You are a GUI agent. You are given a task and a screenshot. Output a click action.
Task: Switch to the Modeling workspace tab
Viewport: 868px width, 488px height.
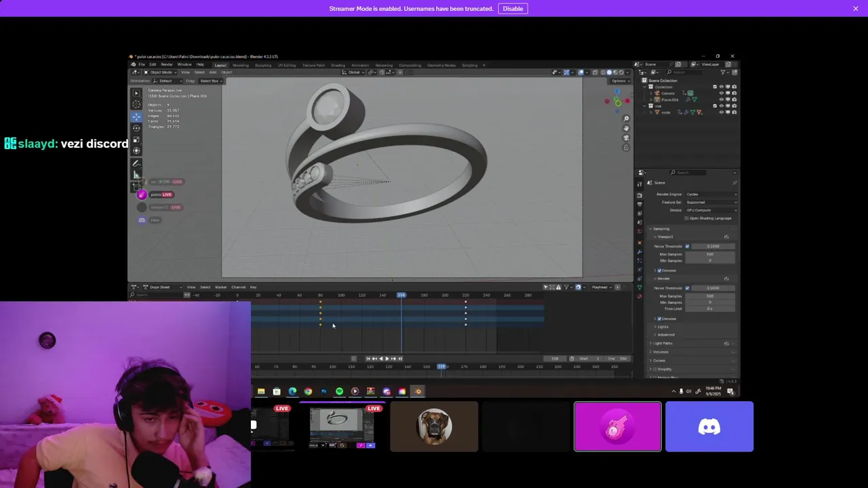coord(241,65)
